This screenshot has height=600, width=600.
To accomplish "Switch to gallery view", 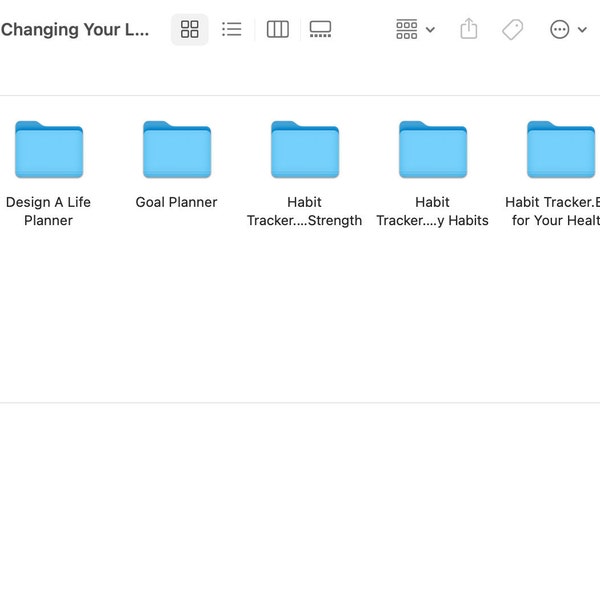I will click(x=320, y=29).
